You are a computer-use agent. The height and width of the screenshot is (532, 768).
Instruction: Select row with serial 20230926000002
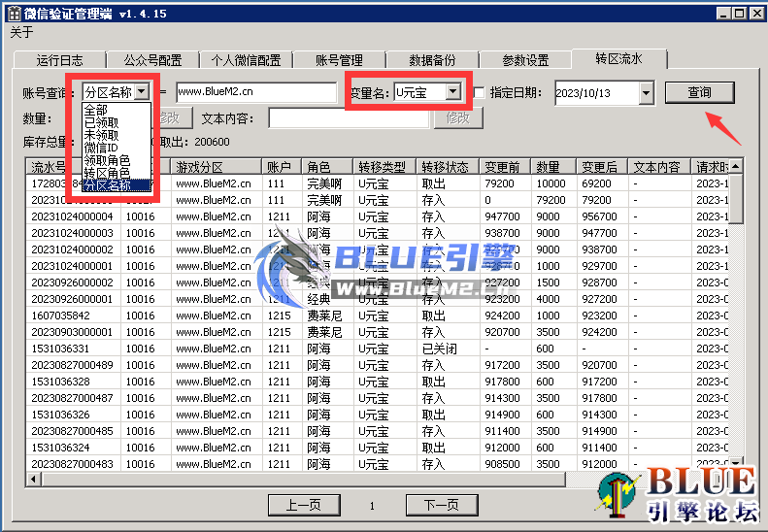377,283
